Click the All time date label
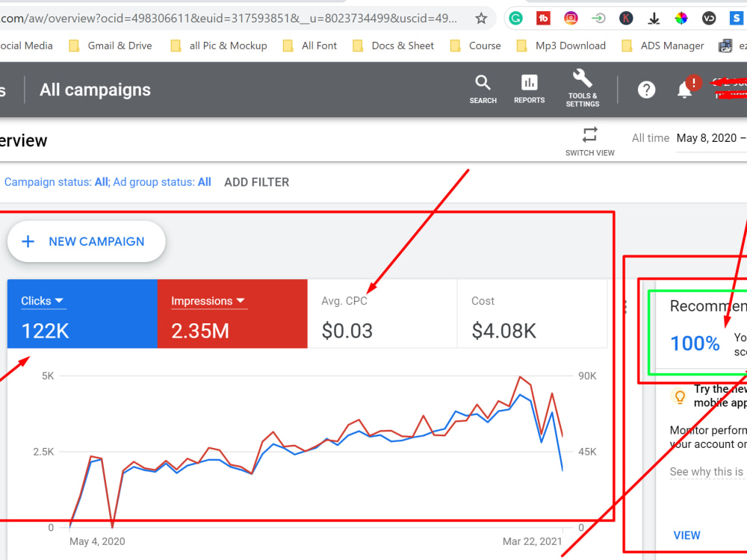 pos(651,138)
